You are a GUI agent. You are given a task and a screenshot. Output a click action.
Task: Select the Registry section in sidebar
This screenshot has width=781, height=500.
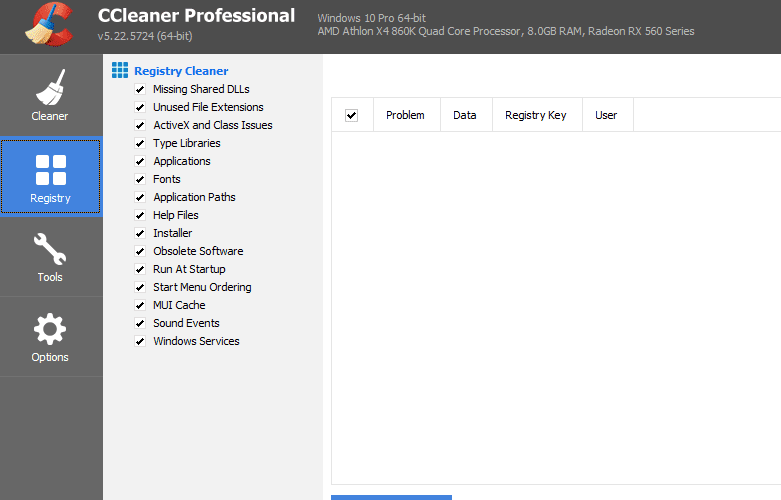coord(50,177)
